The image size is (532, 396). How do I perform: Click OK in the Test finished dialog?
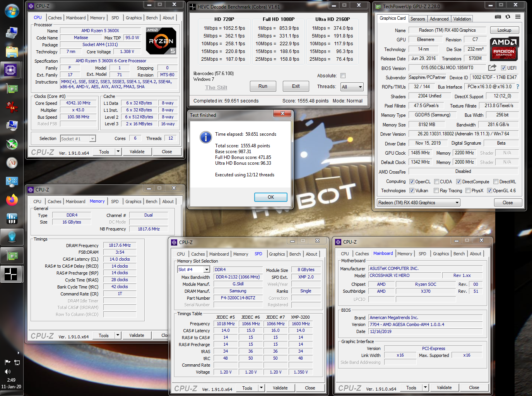tap(271, 197)
